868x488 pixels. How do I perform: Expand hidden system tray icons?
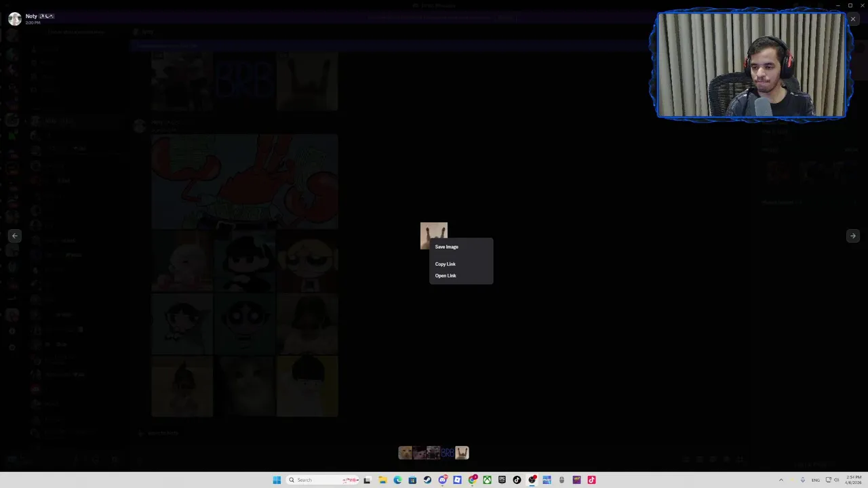tap(781, 480)
